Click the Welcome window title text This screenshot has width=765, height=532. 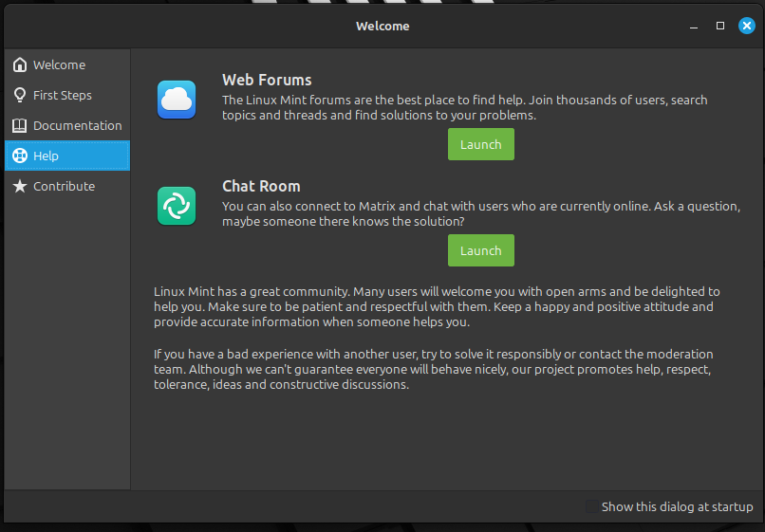(x=382, y=27)
